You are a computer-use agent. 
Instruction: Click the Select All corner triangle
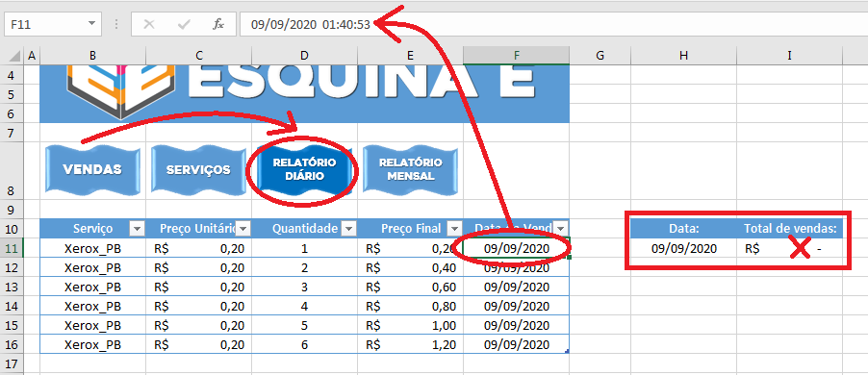[x=14, y=56]
